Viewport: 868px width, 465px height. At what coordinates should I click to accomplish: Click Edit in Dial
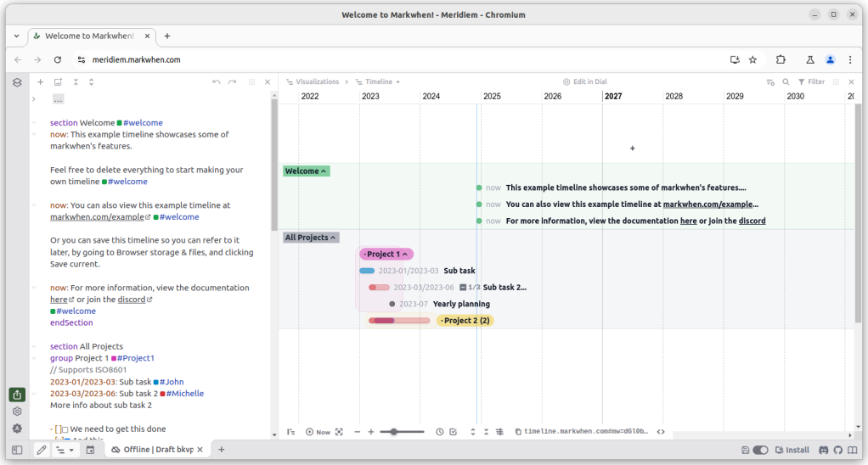(585, 81)
